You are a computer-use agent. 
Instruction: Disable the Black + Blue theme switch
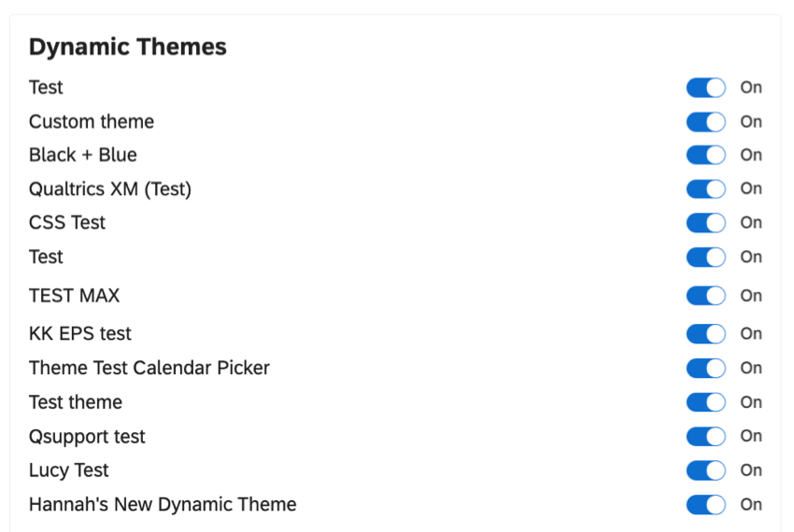pyautogui.click(x=706, y=155)
